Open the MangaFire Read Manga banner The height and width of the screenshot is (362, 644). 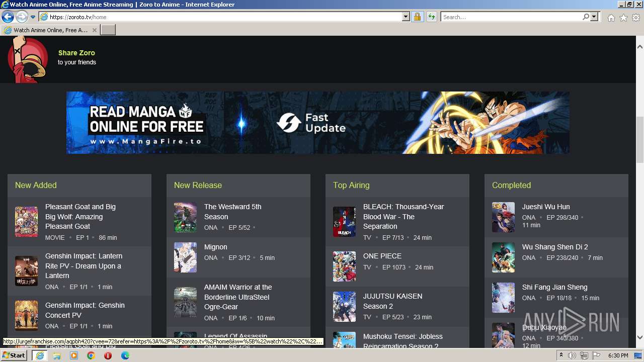318,123
